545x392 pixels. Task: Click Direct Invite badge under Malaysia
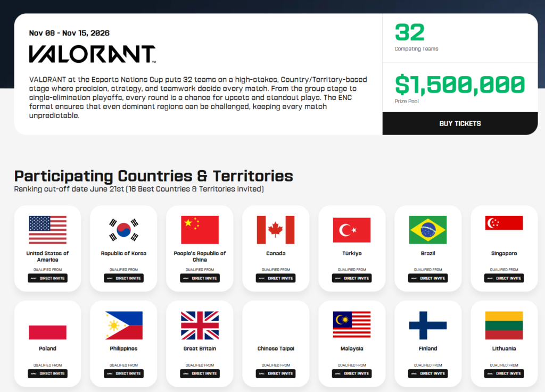[x=352, y=373]
